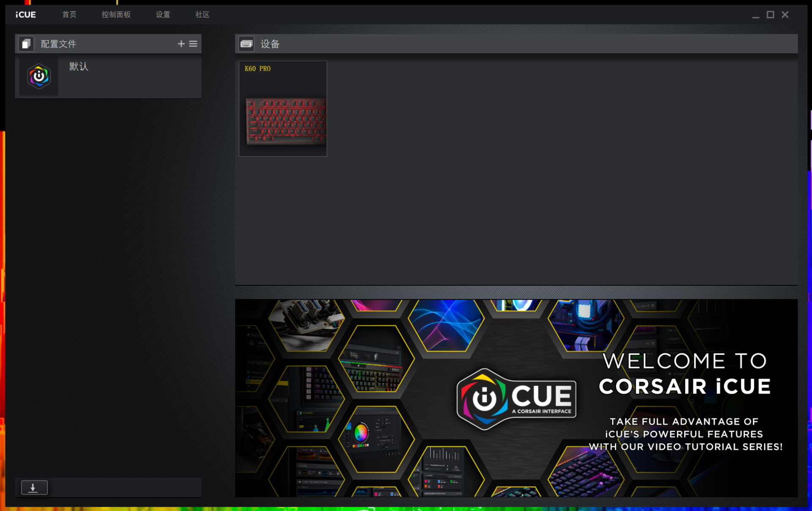Open the 控制面板 menu tab

(116, 15)
